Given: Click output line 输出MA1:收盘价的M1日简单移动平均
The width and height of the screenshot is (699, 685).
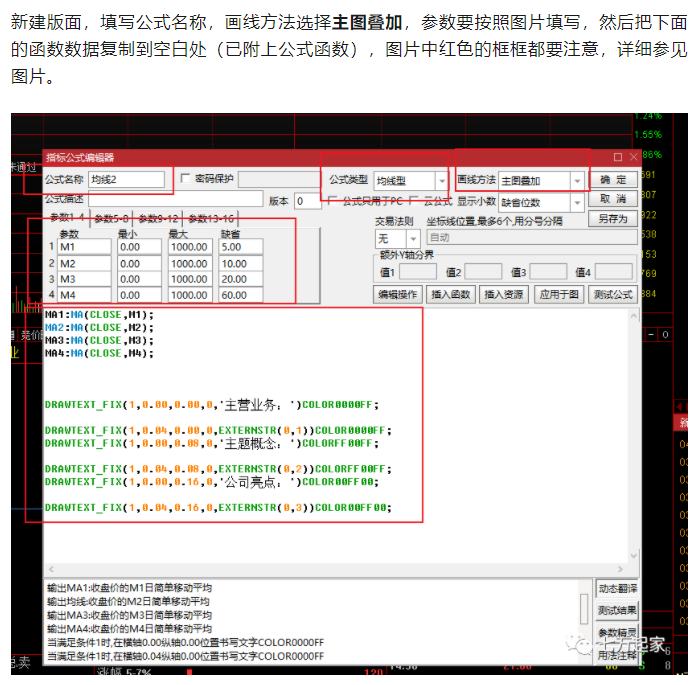Looking at the screenshot, I should tap(129, 588).
